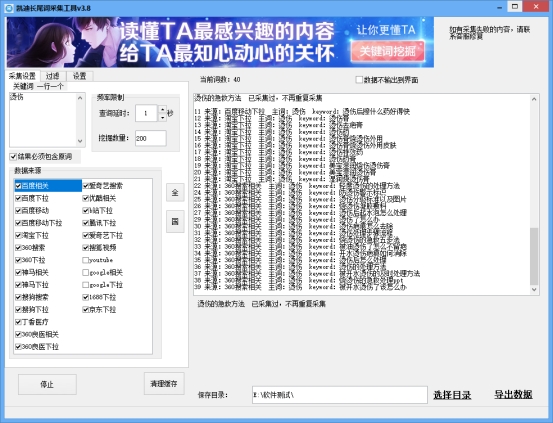Toggle the 360良医相关 checkbox
Image resolution: width=553 pixels, height=423 pixels.
(18, 334)
